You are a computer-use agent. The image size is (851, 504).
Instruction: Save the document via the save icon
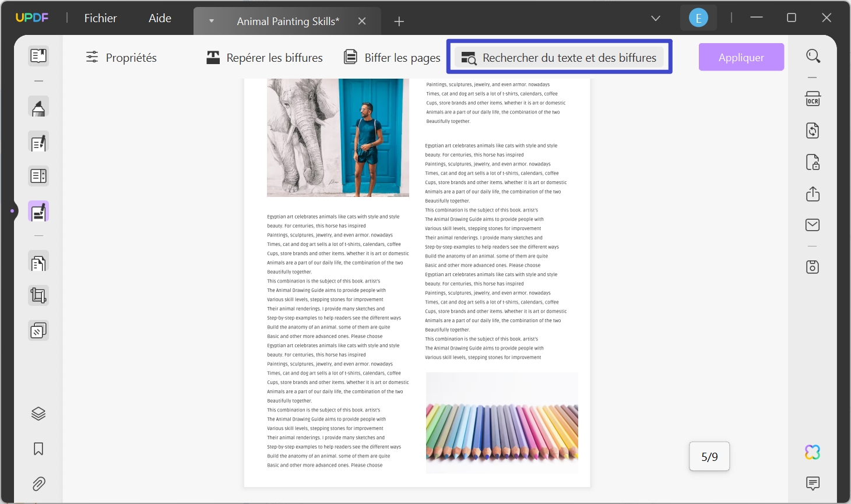click(x=813, y=266)
